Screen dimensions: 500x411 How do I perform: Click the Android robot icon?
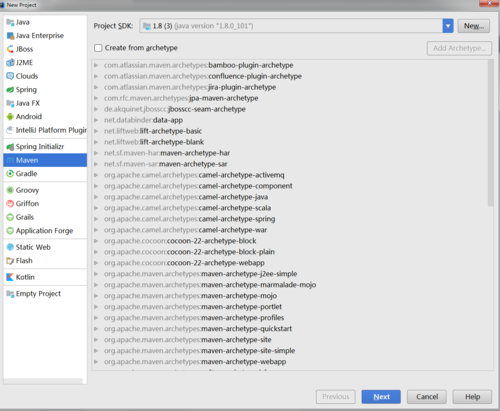[x=10, y=117]
